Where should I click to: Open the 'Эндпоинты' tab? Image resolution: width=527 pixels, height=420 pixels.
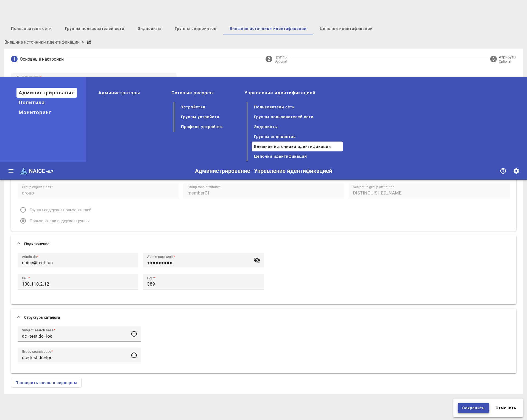[149, 29]
